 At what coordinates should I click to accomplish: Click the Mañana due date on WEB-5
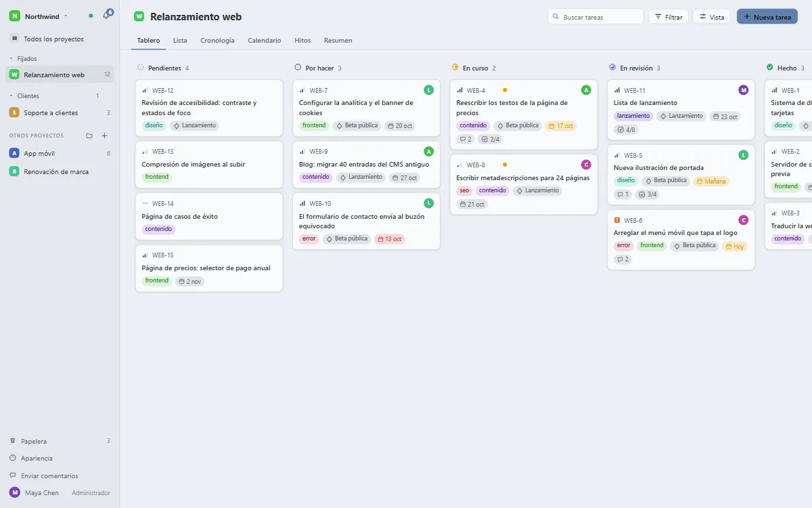[x=711, y=181]
